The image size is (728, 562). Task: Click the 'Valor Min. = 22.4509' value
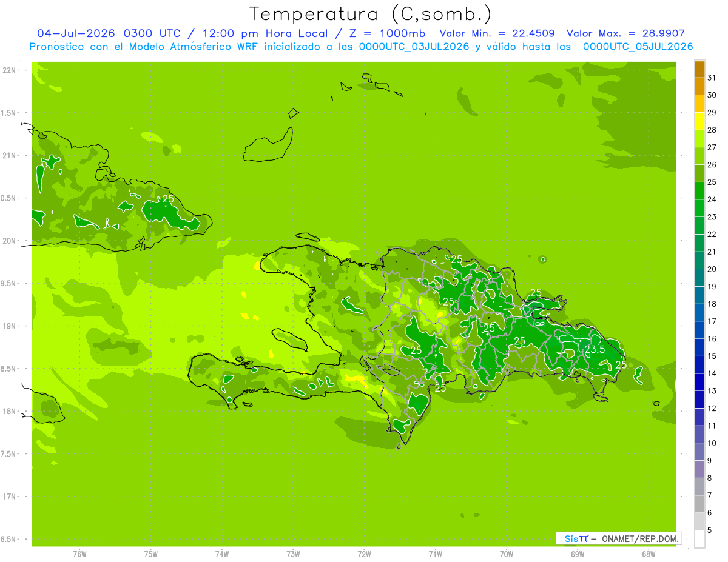click(x=497, y=33)
